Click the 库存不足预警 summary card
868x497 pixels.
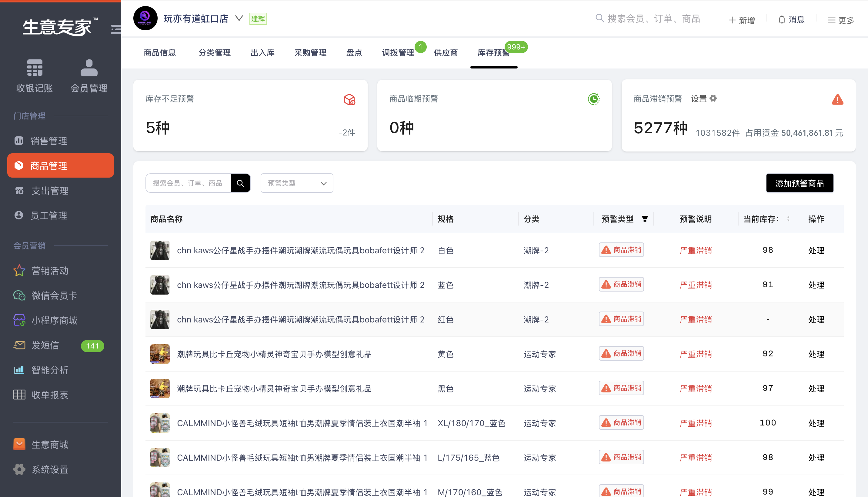250,115
